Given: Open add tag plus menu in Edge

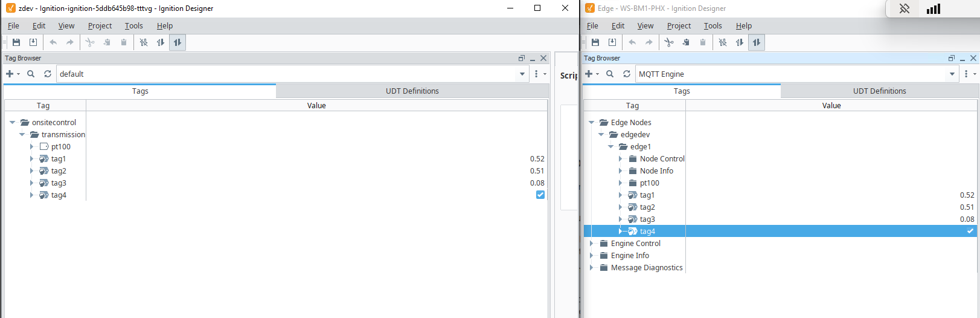Looking at the screenshot, I should [592, 74].
